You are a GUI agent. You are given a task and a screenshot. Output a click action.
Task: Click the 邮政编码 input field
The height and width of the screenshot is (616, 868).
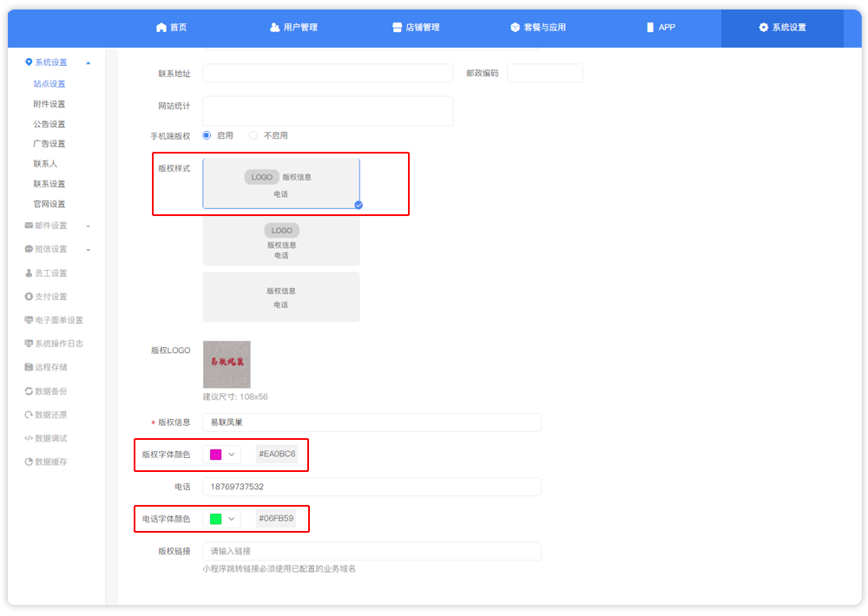coord(545,73)
